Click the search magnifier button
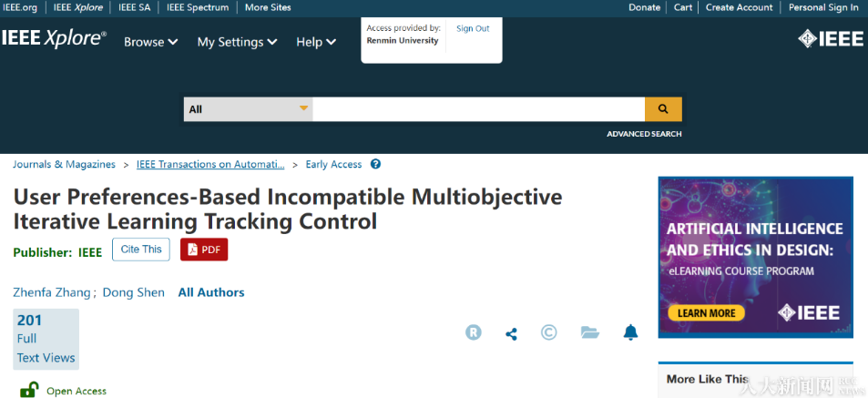This screenshot has width=868, height=398. tap(663, 109)
